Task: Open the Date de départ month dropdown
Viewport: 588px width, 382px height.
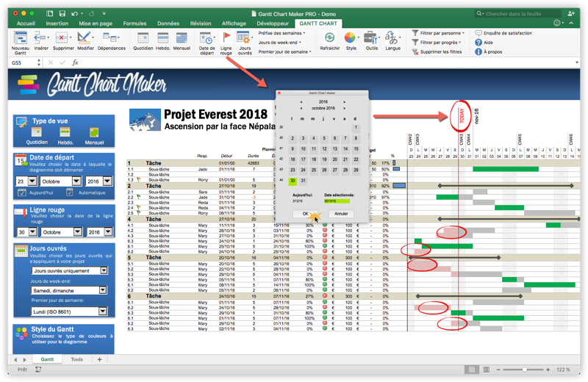Action: pos(76,181)
